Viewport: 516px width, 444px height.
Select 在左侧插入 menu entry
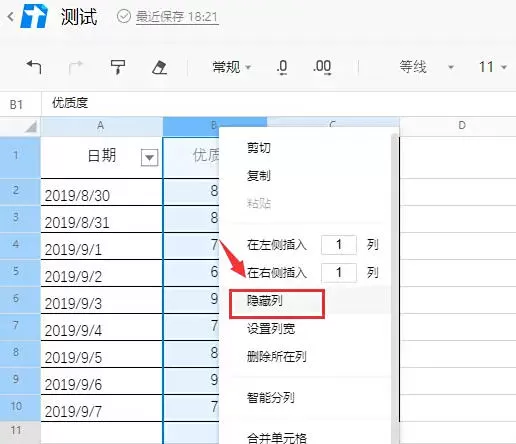277,245
